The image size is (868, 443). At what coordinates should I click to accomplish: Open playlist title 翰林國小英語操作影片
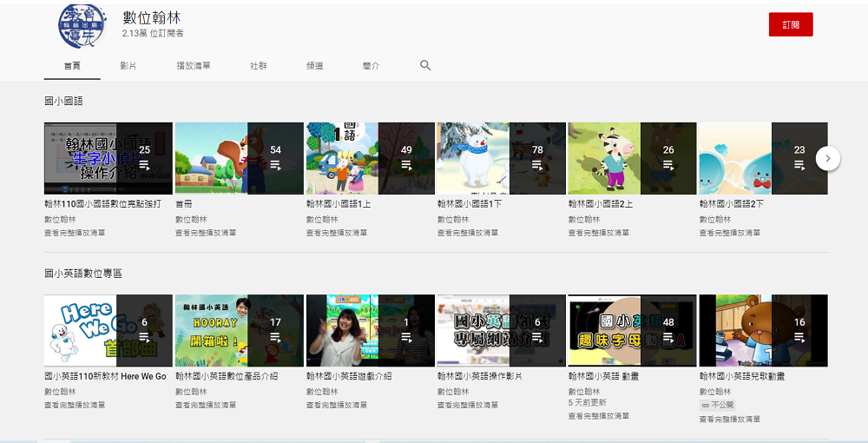(480, 376)
